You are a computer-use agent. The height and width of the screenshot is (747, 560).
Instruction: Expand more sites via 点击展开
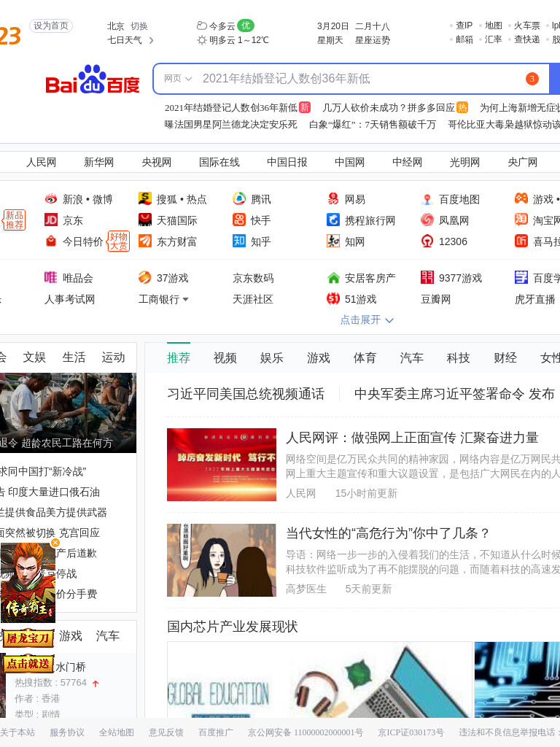pos(367,320)
